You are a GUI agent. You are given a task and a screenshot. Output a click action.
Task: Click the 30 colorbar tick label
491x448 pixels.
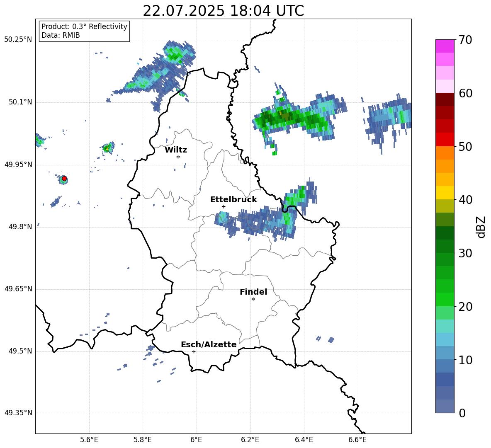(x=465, y=253)
